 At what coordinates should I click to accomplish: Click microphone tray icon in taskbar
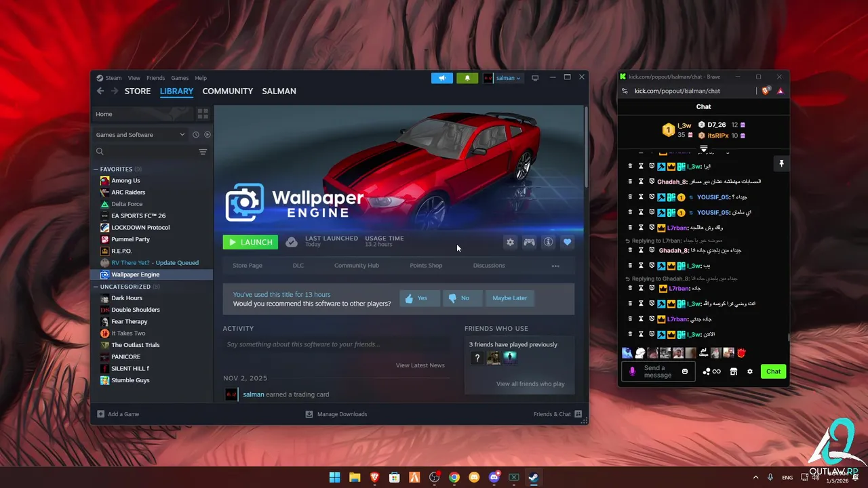[x=770, y=477]
